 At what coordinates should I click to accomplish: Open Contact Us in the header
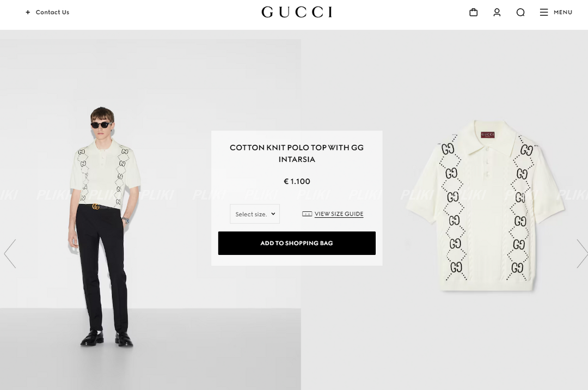point(52,13)
